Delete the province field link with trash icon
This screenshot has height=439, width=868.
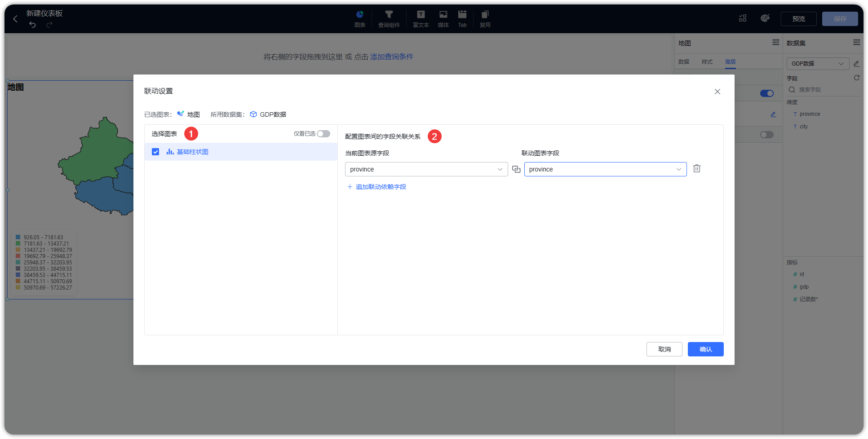click(x=697, y=168)
